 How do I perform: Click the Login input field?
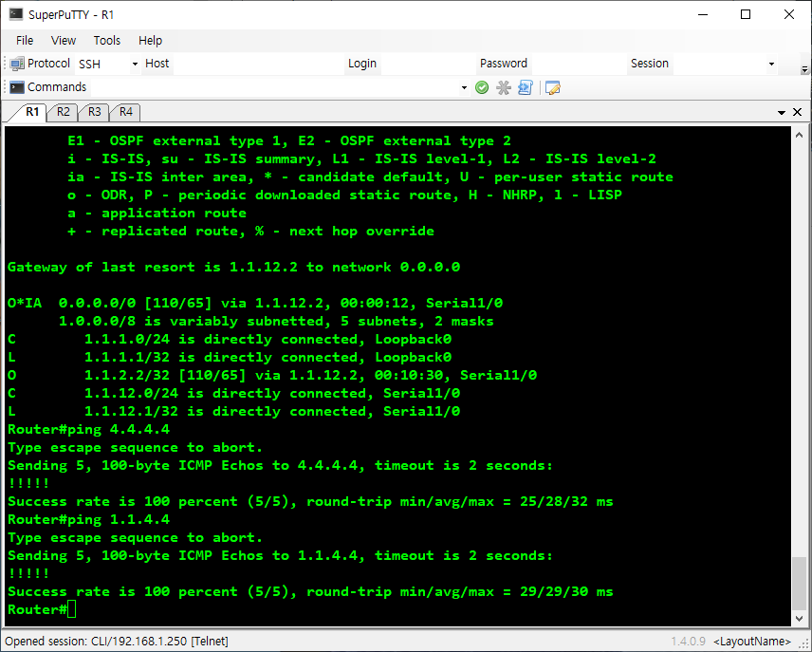(428, 64)
